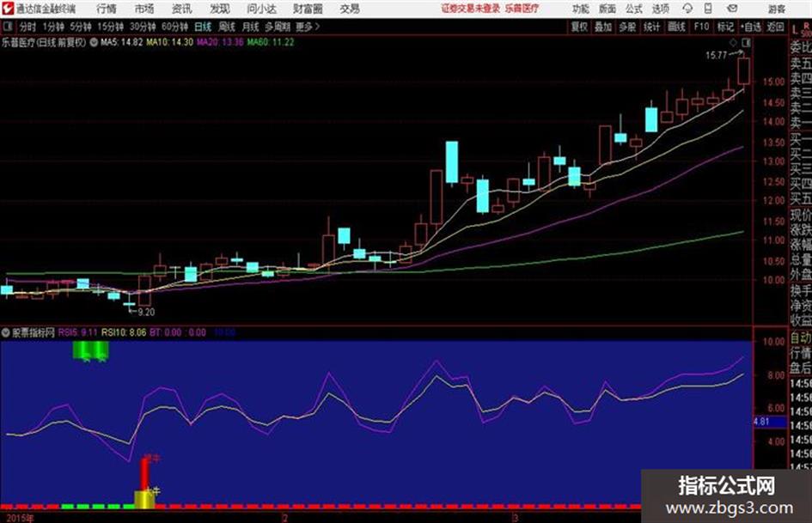Open the sub-chart indicator dropdown arrow
Image resolution: width=812 pixels, height=523 pixels.
click(6, 332)
